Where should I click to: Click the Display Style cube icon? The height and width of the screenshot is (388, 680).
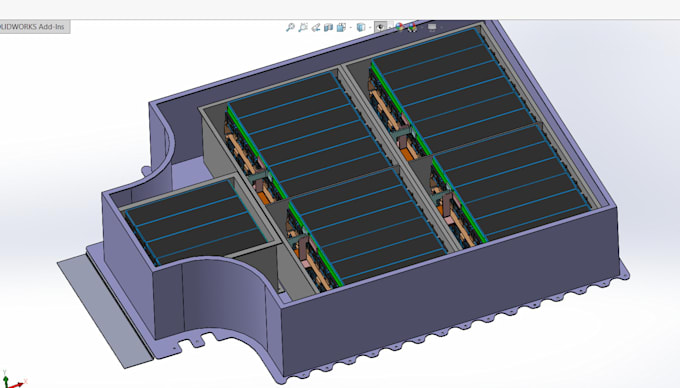click(361, 27)
